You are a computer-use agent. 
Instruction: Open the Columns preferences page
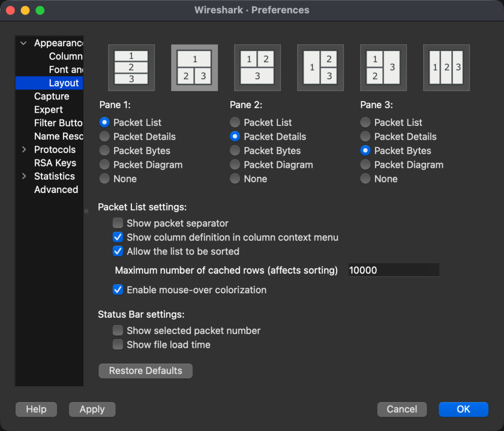[66, 56]
